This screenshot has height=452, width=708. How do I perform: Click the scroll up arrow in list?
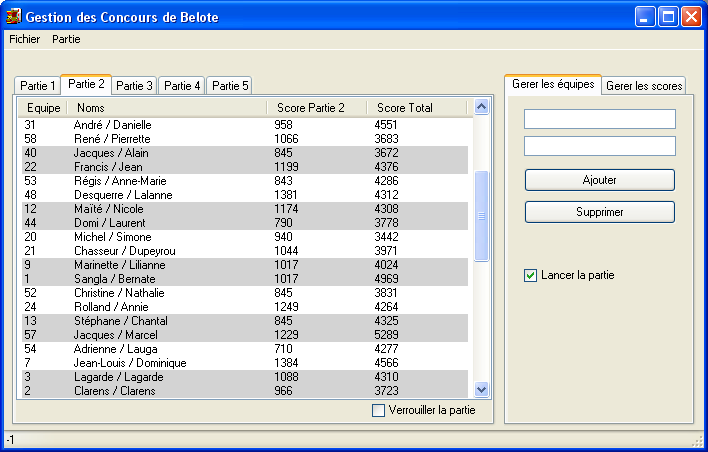coord(481,107)
